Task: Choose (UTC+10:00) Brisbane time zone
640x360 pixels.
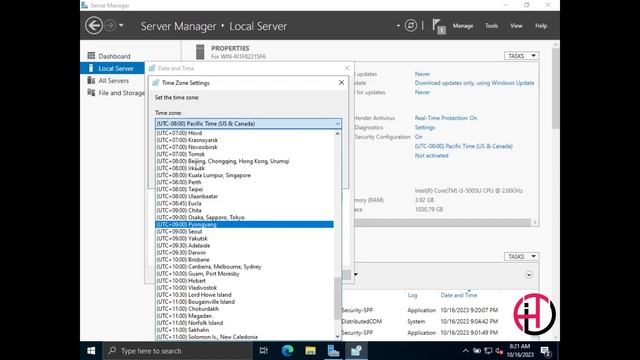Action: pos(245,260)
